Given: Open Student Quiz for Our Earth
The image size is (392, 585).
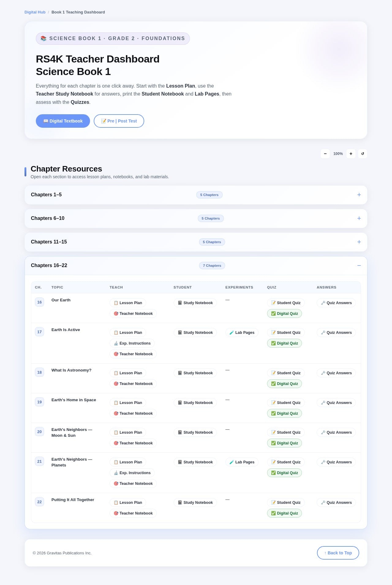Looking at the screenshot, I should pyautogui.click(x=286, y=303).
